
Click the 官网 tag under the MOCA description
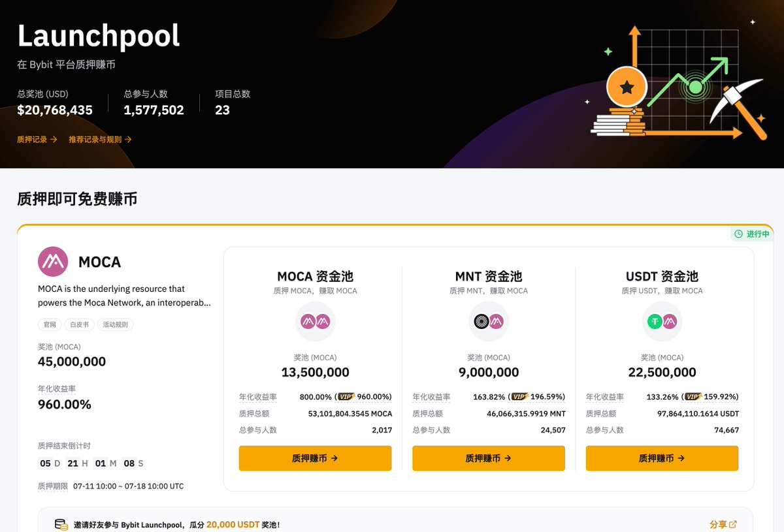coord(49,324)
